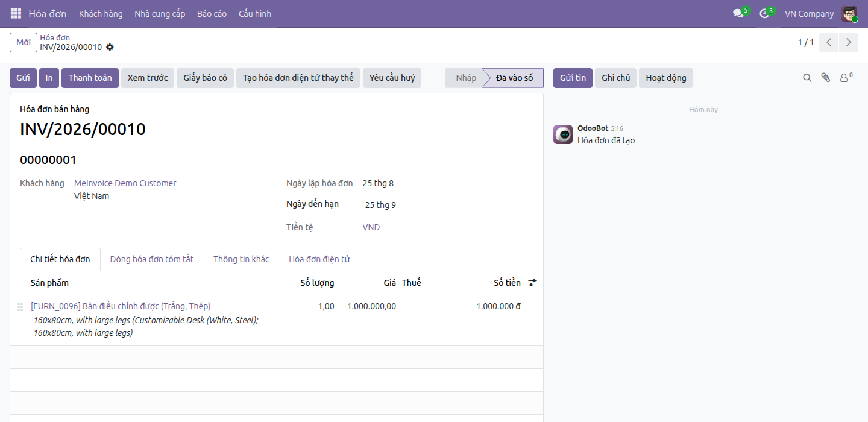
Task: Click the In print button
Action: [x=49, y=78]
